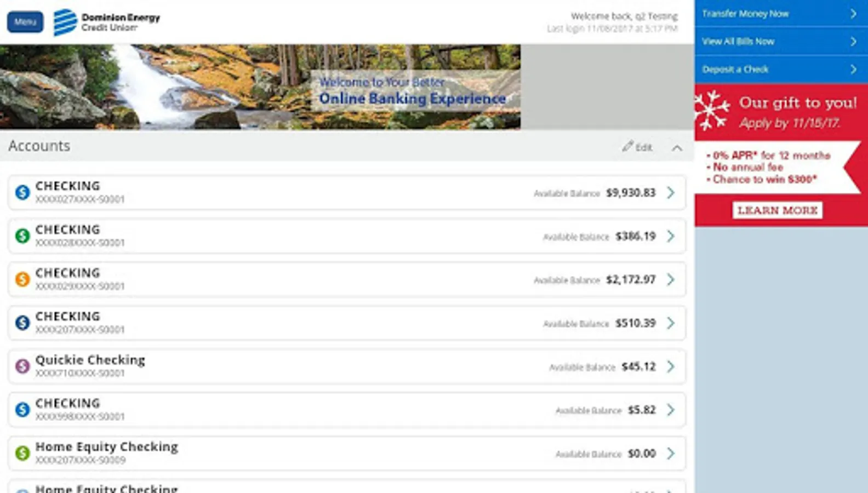Click the Dominion Energy Credit Union logo
The width and height of the screenshot is (868, 493).
pos(107,22)
